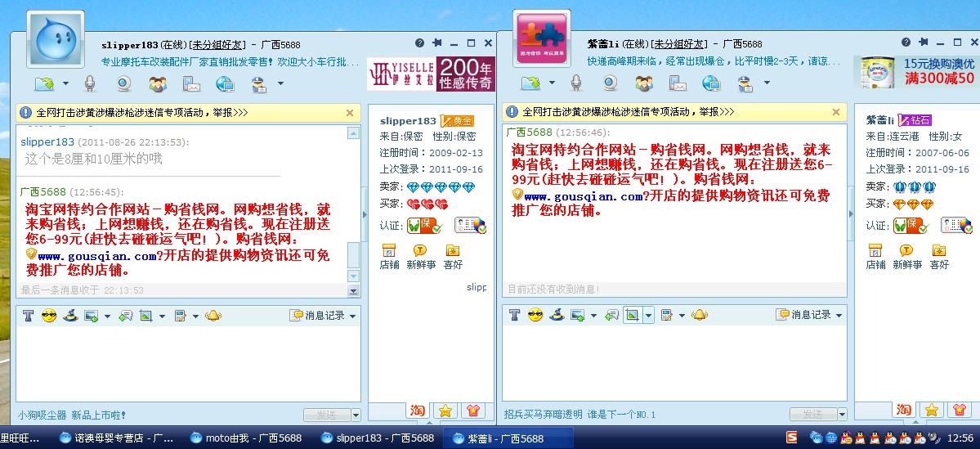Click message input box in 紫蔷li window

(x=674, y=363)
